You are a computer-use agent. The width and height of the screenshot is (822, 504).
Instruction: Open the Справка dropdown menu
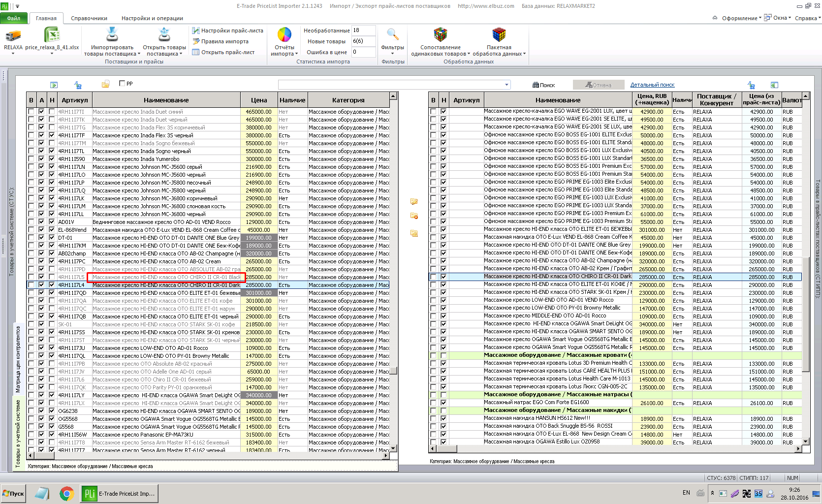808,18
